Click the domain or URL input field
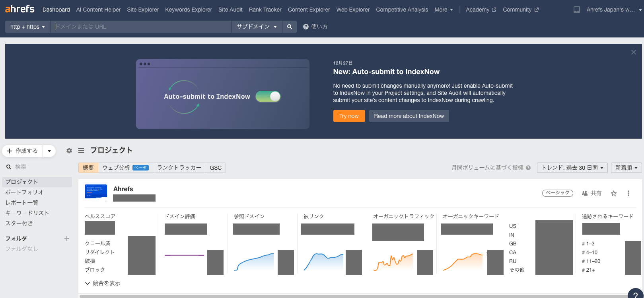The width and height of the screenshot is (644, 298). (141, 27)
